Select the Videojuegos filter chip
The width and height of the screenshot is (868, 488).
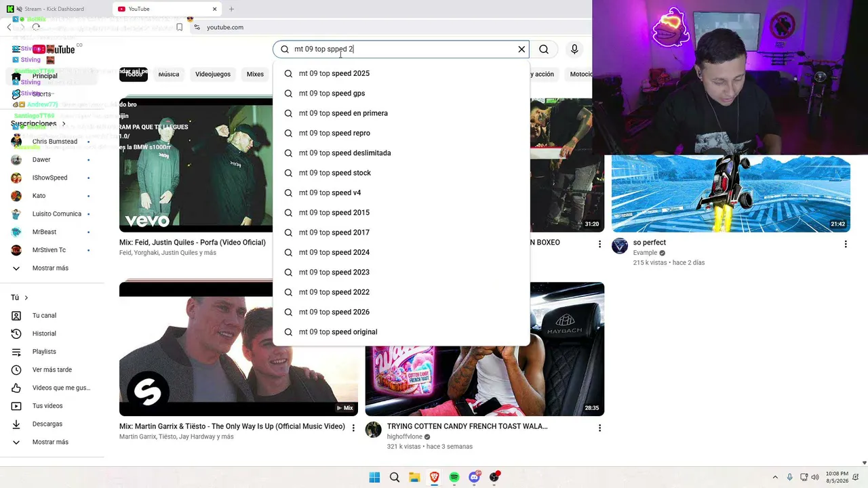tap(213, 74)
